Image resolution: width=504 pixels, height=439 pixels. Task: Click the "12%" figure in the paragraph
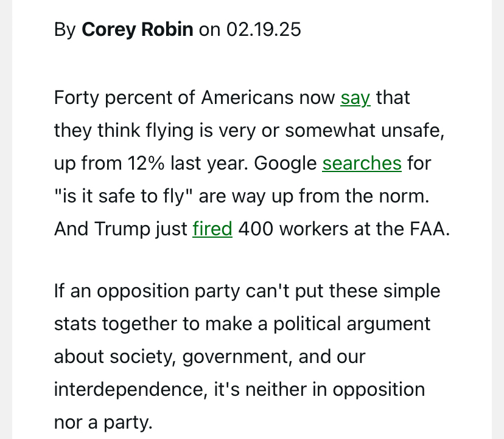click(147, 164)
